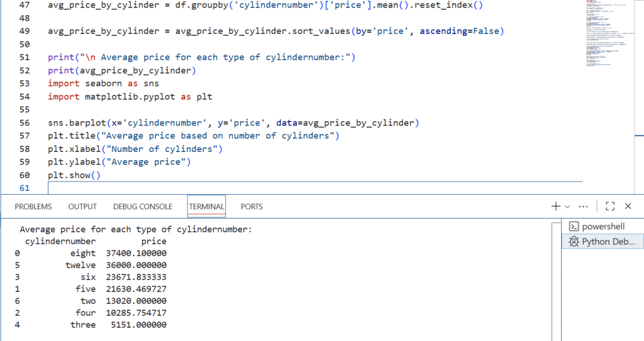The image size is (644, 341).
Task: Open the OUTPUT tab
Action: pyautogui.click(x=82, y=207)
